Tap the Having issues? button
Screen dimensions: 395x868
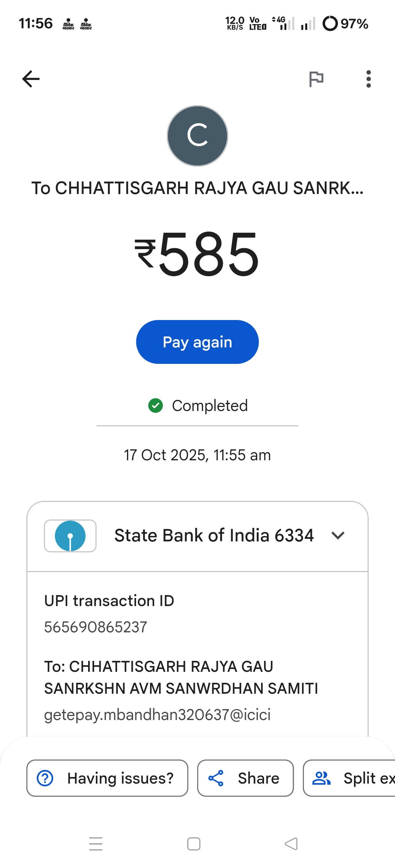(x=107, y=778)
